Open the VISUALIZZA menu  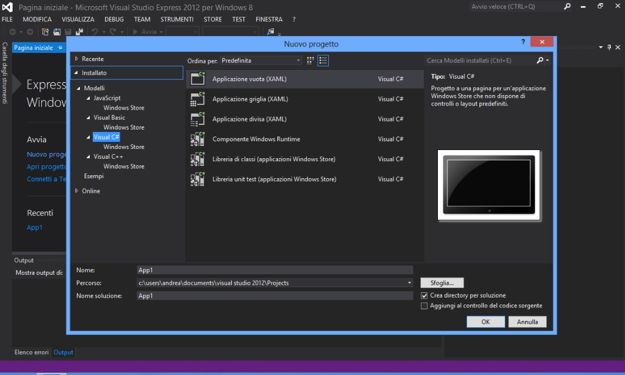pyautogui.click(x=78, y=19)
